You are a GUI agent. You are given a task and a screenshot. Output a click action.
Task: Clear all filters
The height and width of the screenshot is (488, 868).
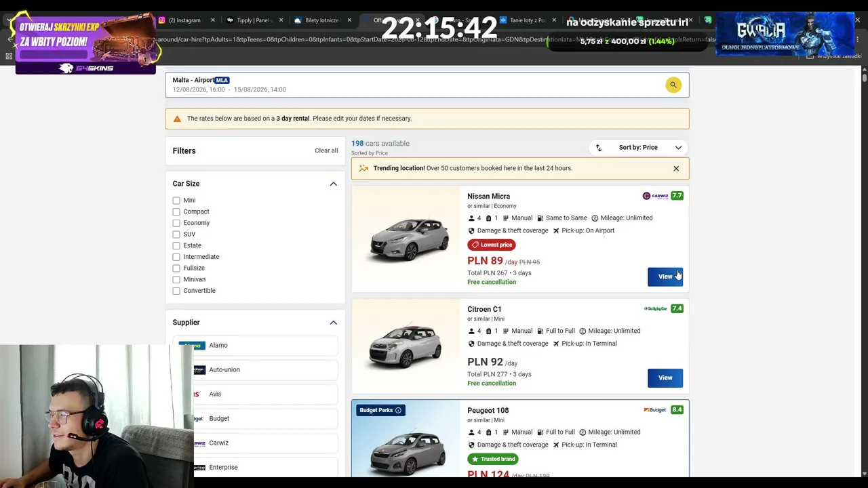click(326, 150)
